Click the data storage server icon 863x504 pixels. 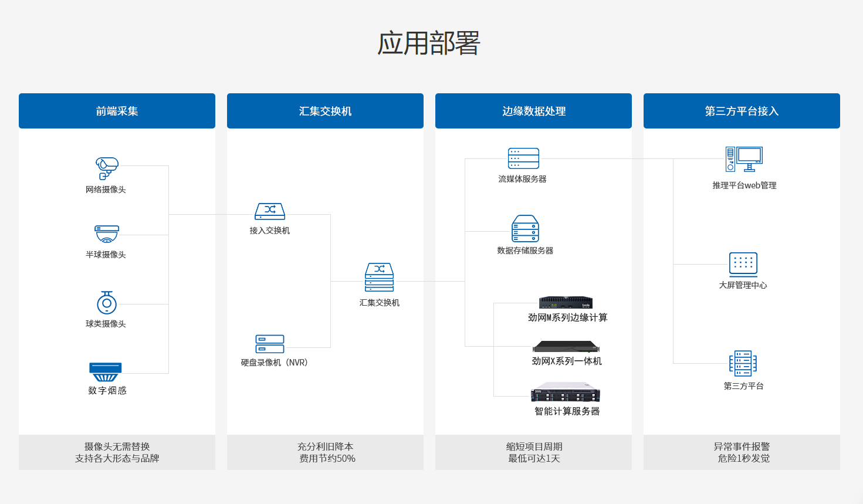[x=525, y=229]
